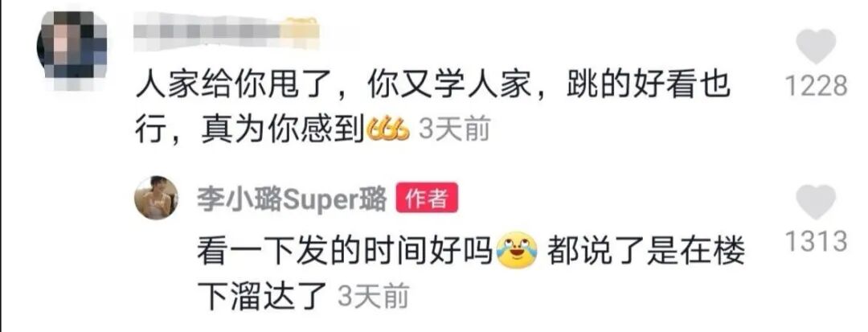Tap the laughing-crying emoji in the reply

517,250
